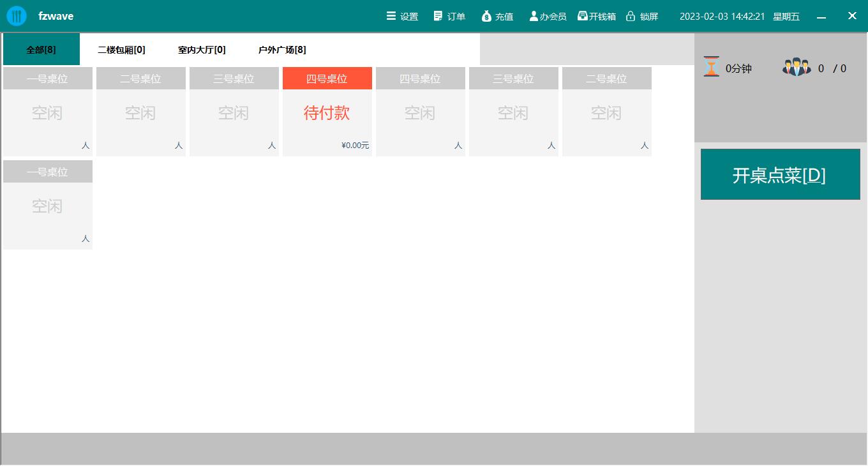
Task: Select the 待付款 四号桌位 table
Action: tap(327, 113)
